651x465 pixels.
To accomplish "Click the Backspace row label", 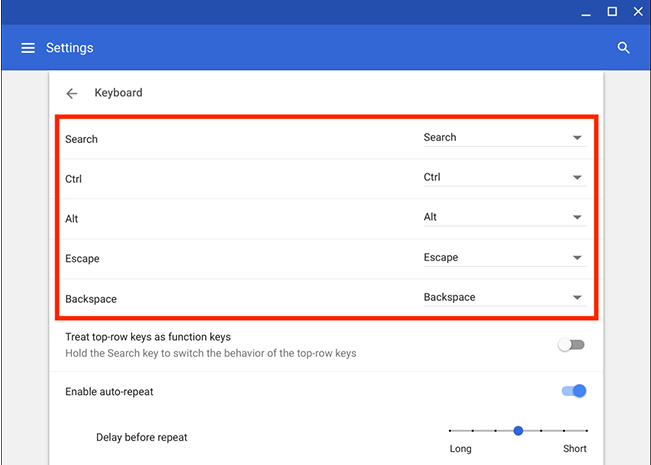I will coord(91,299).
